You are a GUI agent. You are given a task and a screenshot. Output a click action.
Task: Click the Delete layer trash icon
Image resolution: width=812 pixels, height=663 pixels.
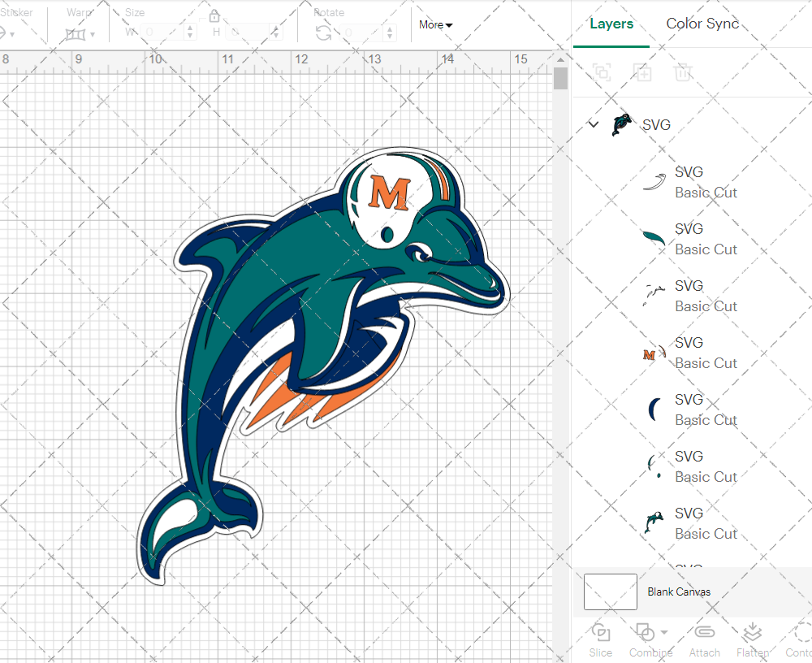683,72
